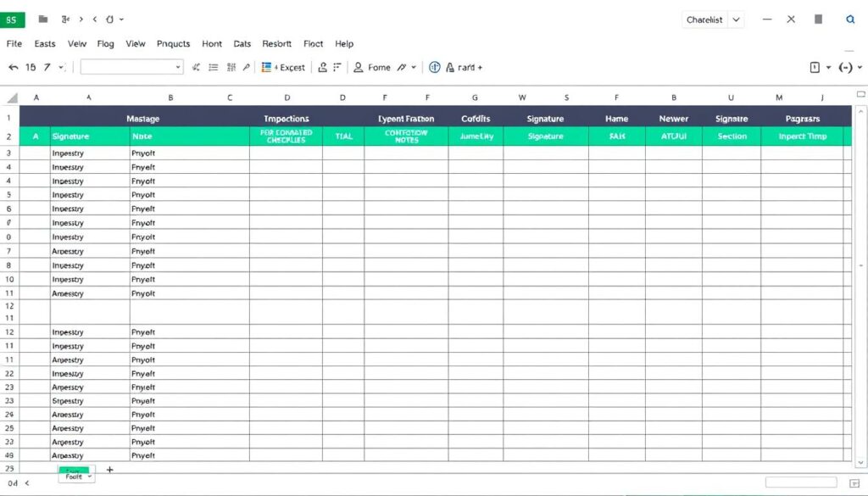Expand the Chatelist dropdown arrow

736,19
